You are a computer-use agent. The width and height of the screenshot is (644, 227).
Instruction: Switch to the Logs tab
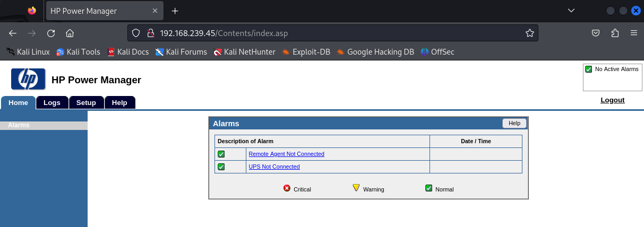[x=52, y=102]
